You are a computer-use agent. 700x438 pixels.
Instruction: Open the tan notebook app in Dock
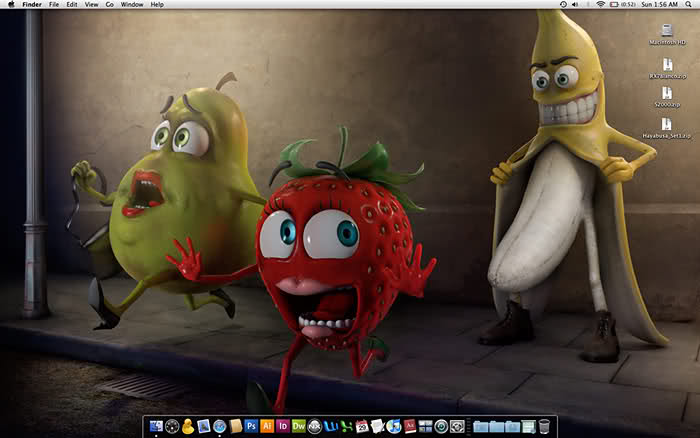point(236,426)
